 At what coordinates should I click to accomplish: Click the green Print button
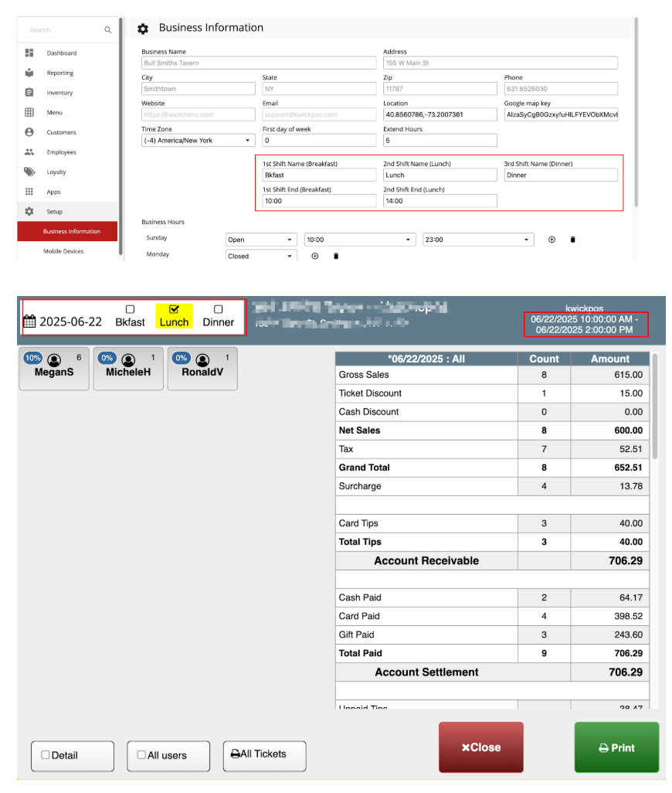click(x=616, y=747)
